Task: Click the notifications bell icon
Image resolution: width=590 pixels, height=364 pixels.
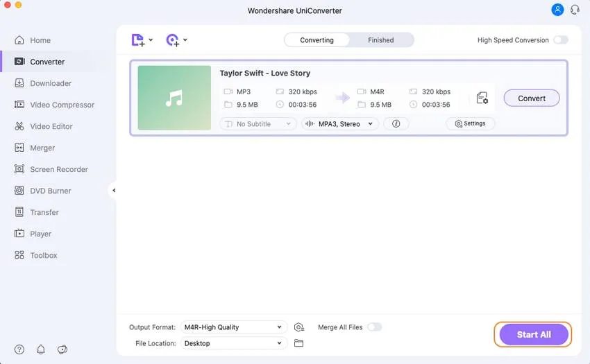Action: (x=41, y=349)
